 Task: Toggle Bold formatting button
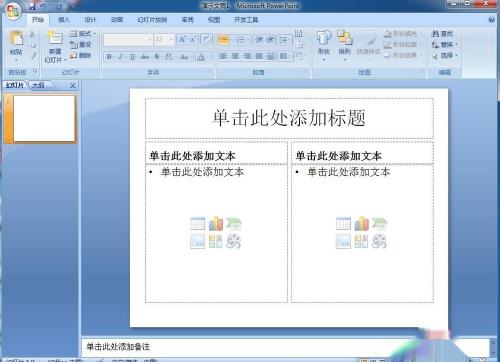pos(109,57)
